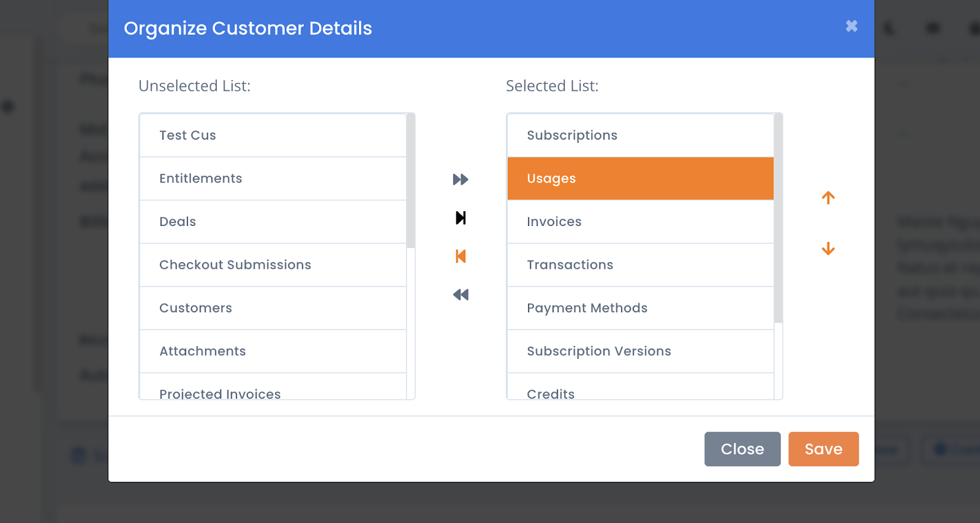Select Entitlements in the unselected list
The width and height of the screenshot is (980, 523).
(273, 178)
